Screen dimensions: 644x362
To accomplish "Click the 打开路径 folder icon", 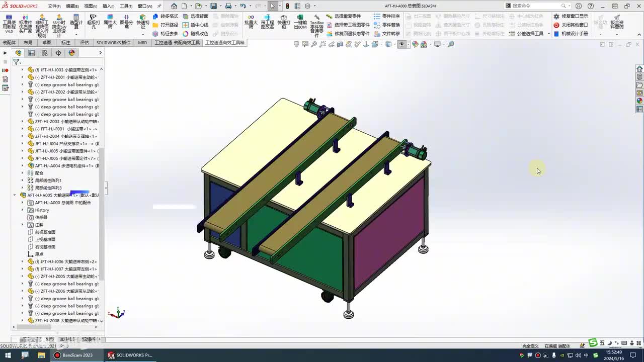I will 155,25.
